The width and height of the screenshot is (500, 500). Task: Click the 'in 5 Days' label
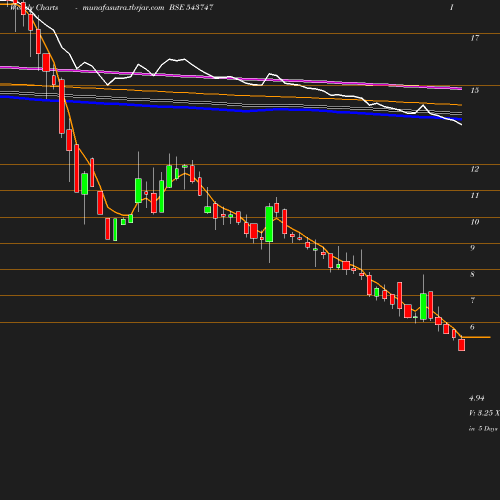[483, 429]
